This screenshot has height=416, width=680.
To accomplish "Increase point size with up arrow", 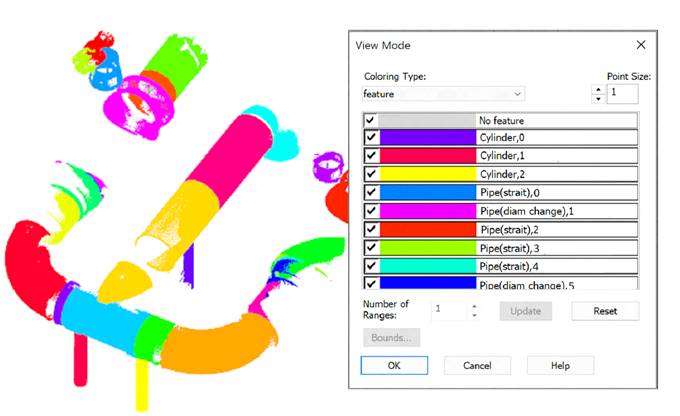I will pos(598,89).
